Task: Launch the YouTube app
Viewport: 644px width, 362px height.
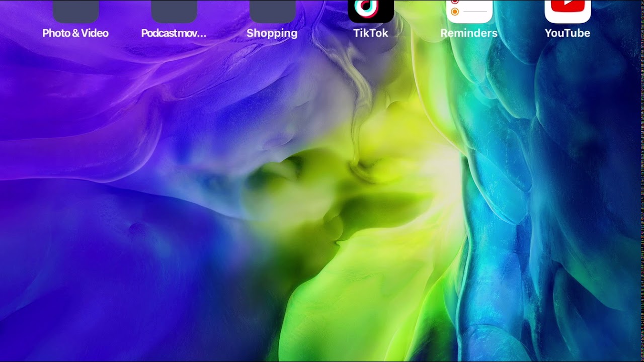Action: (568, 11)
